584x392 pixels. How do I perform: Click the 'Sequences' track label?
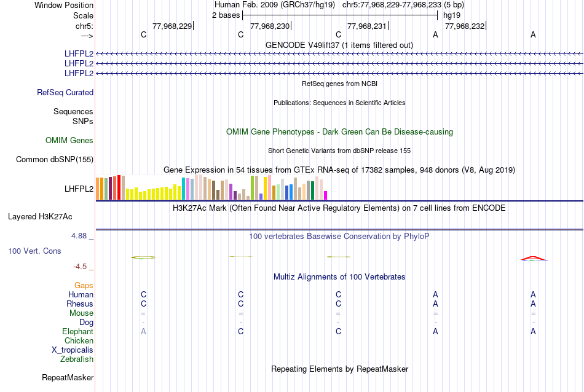point(73,111)
